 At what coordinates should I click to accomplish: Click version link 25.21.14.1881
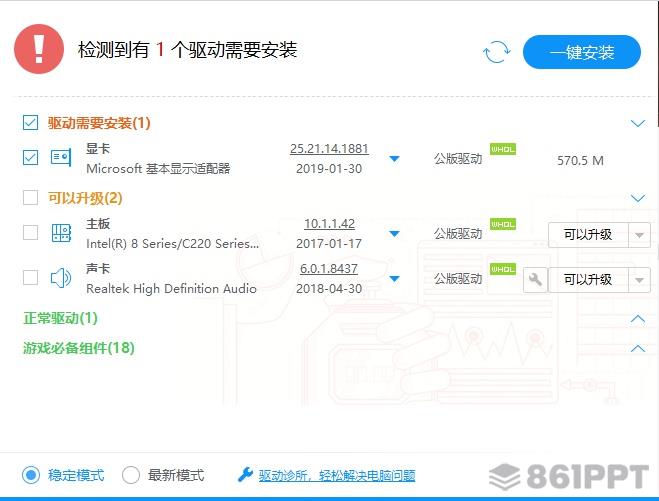tap(329, 149)
